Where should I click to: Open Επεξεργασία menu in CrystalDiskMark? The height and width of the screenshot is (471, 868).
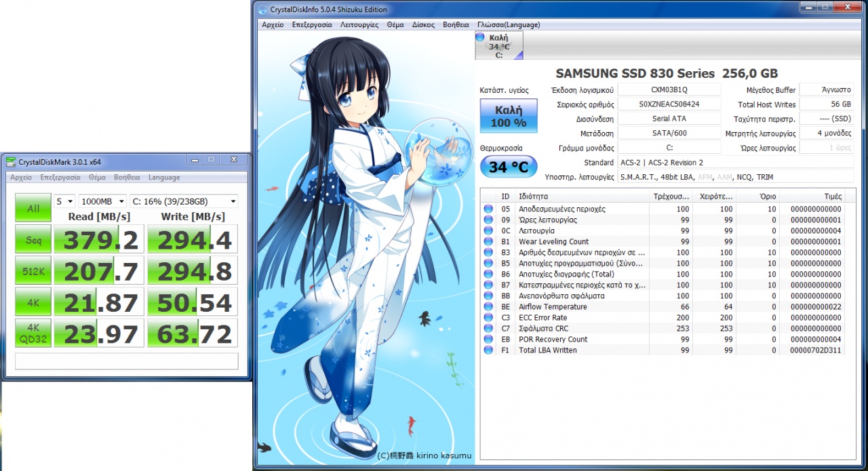point(60,178)
